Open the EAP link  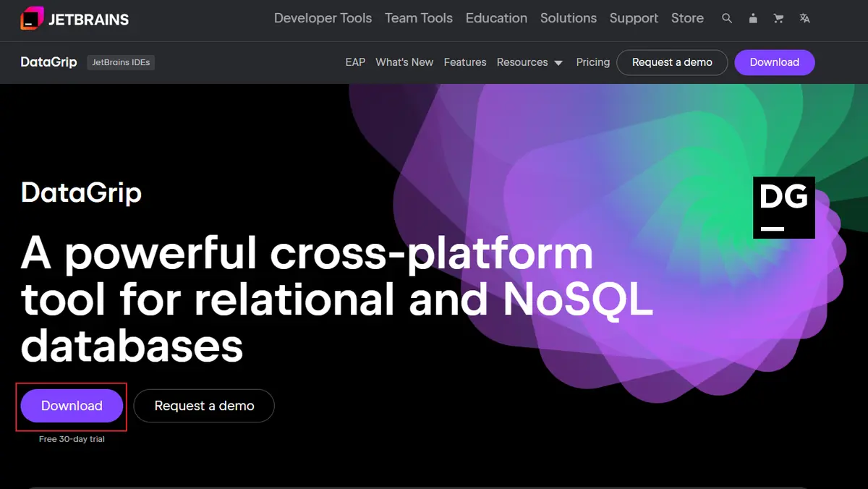pos(355,62)
